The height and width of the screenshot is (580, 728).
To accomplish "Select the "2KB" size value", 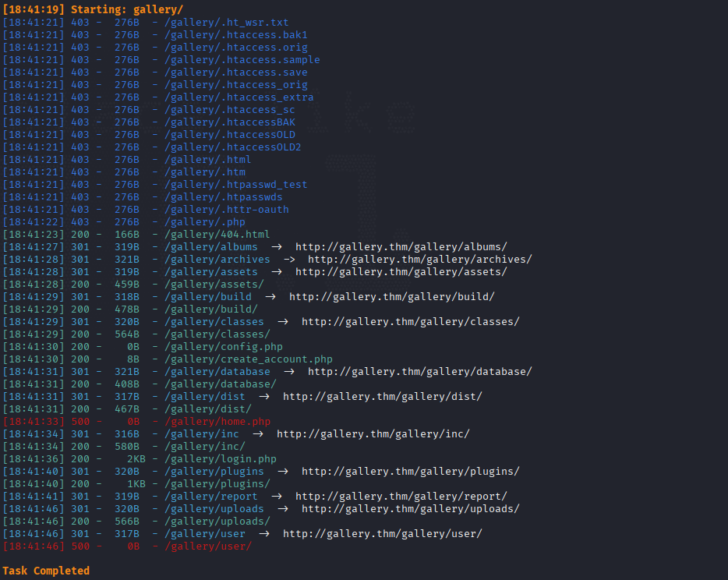I will point(136,459).
